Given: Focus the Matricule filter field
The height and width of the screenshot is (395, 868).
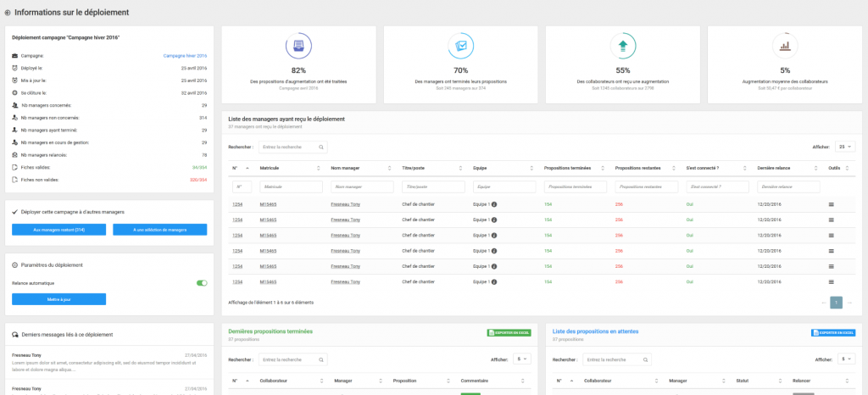Looking at the screenshot, I should [x=292, y=187].
